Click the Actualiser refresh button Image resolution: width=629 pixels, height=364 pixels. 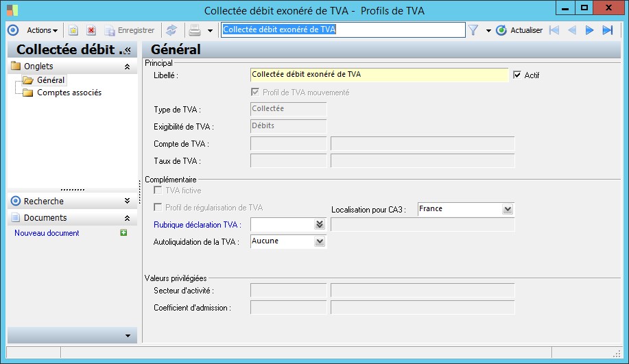tap(519, 30)
